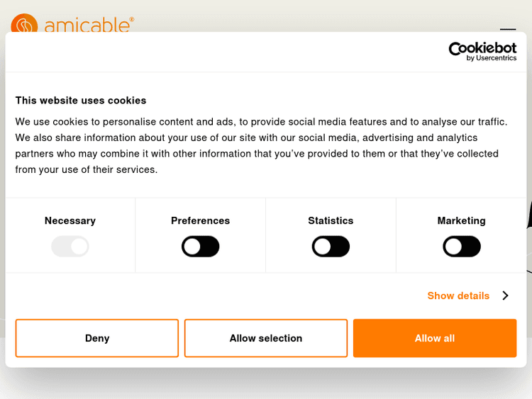Viewport: 532px width, 399px height.
Task: Expand Show details link
Action: [458, 296]
